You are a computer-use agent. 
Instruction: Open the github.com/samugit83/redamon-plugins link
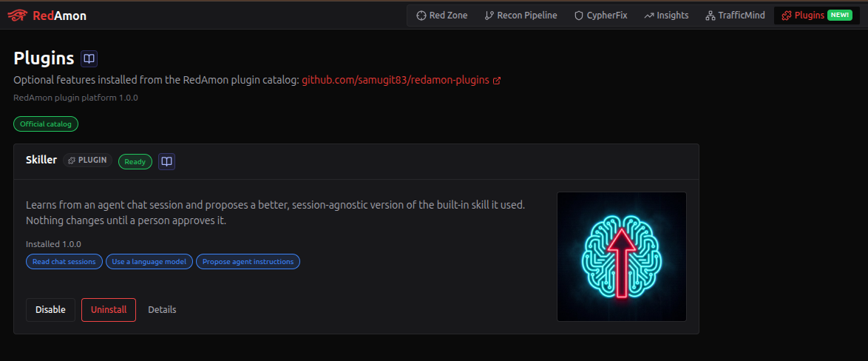[396, 81]
